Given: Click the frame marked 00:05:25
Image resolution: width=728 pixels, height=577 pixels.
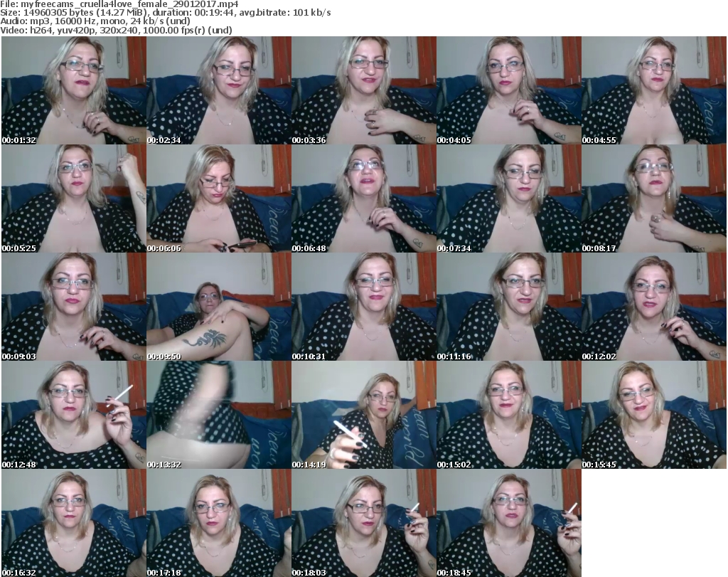Looking at the screenshot, I should [73, 198].
